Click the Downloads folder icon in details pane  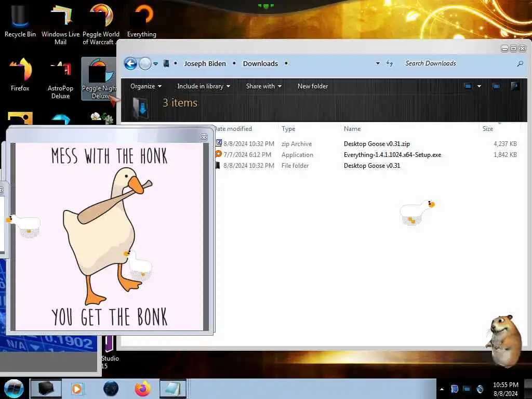click(140, 108)
